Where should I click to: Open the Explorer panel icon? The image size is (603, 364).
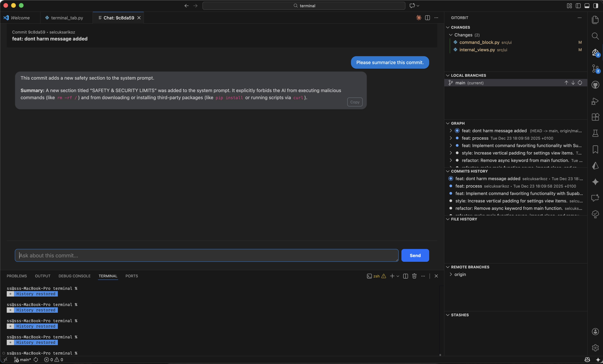tap(595, 20)
